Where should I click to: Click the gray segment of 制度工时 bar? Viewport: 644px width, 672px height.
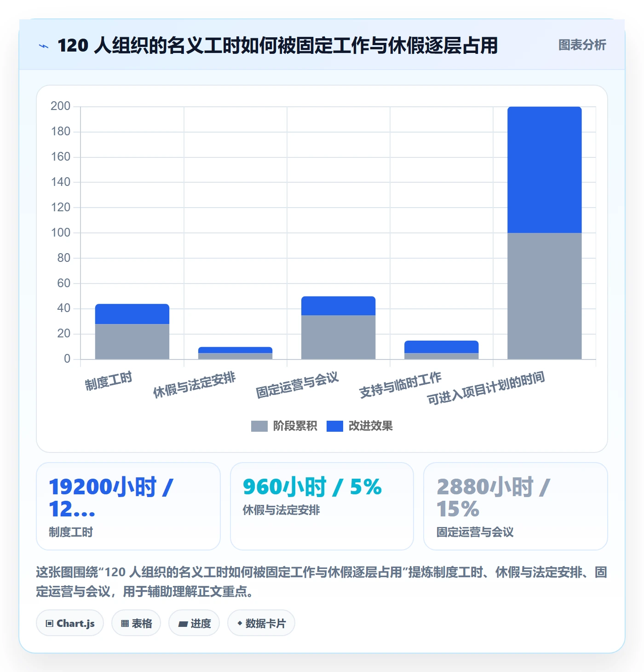coord(132,342)
